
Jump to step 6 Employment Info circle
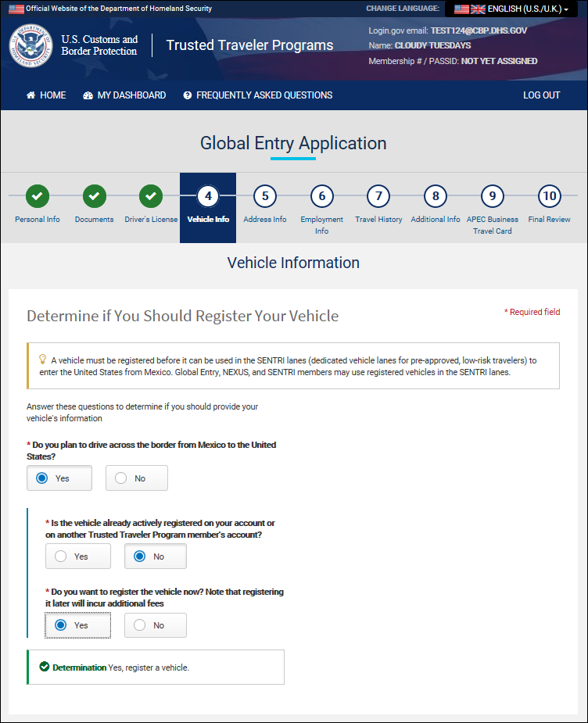321,195
